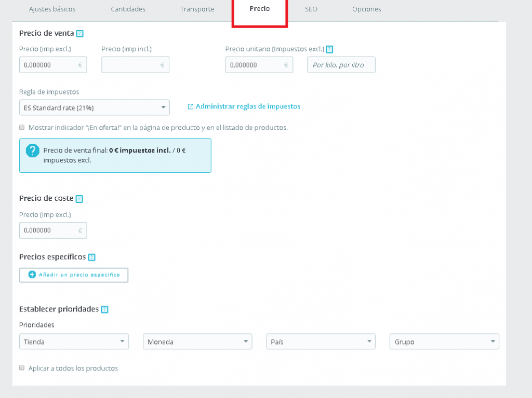This screenshot has width=532, height=398.
Task: Expand the Tienda priority dropdown
Action: 74,341
